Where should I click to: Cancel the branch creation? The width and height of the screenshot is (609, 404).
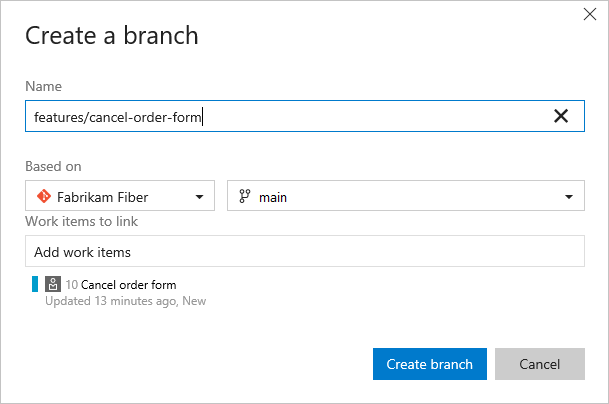coord(539,364)
